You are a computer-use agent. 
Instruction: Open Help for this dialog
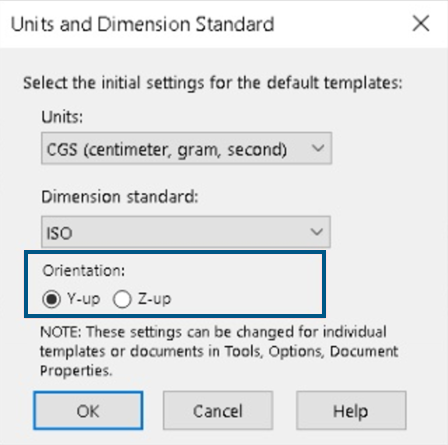coord(351,410)
